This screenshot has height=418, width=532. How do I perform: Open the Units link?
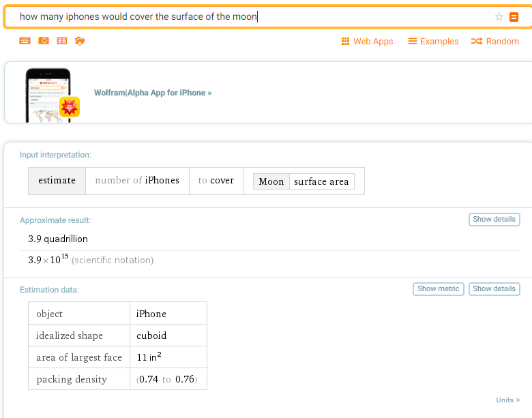point(507,400)
